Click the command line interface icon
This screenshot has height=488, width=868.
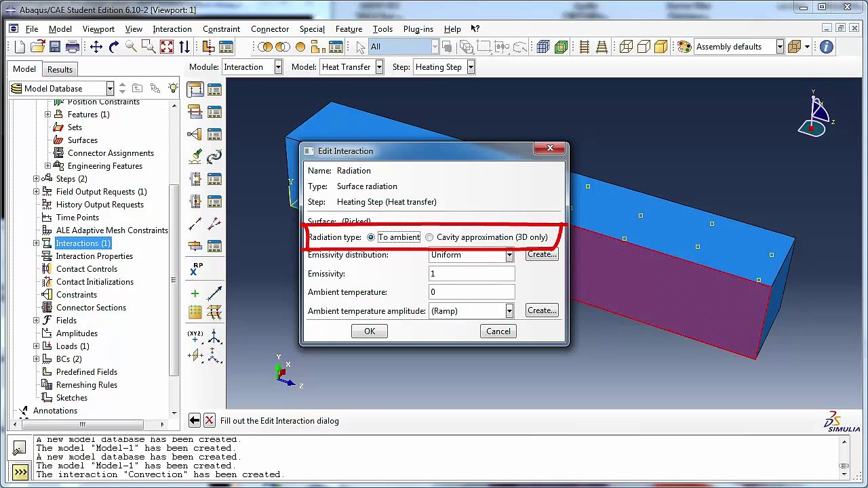click(x=20, y=472)
